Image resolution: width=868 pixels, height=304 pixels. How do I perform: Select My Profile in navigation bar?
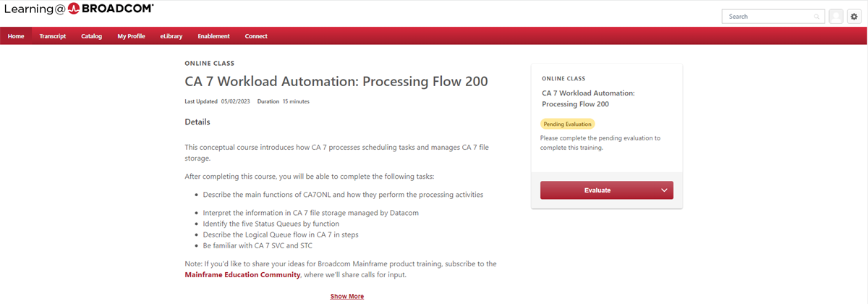coord(131,36)
